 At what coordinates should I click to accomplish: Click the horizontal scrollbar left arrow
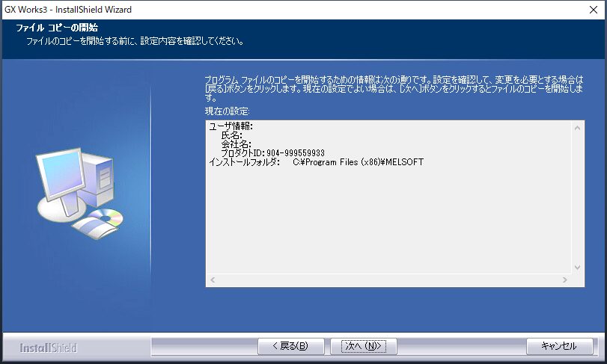click(x=213, y=280)
